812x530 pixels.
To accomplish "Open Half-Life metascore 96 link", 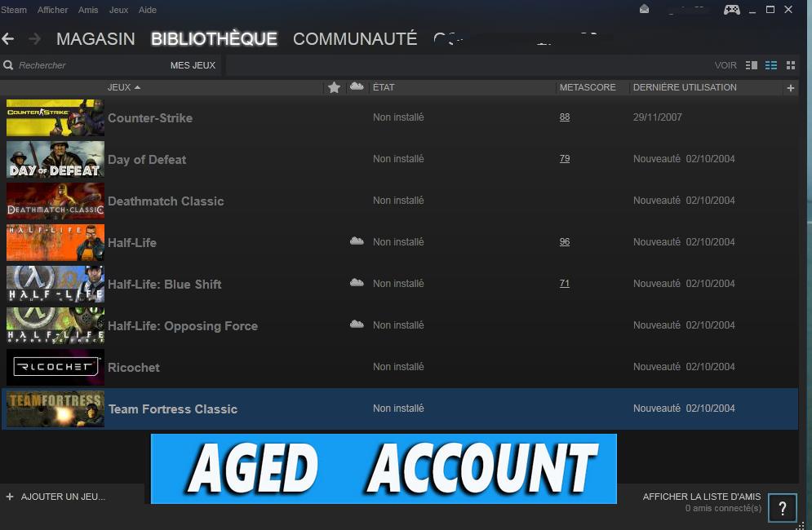I will click(x=565, y=241).
